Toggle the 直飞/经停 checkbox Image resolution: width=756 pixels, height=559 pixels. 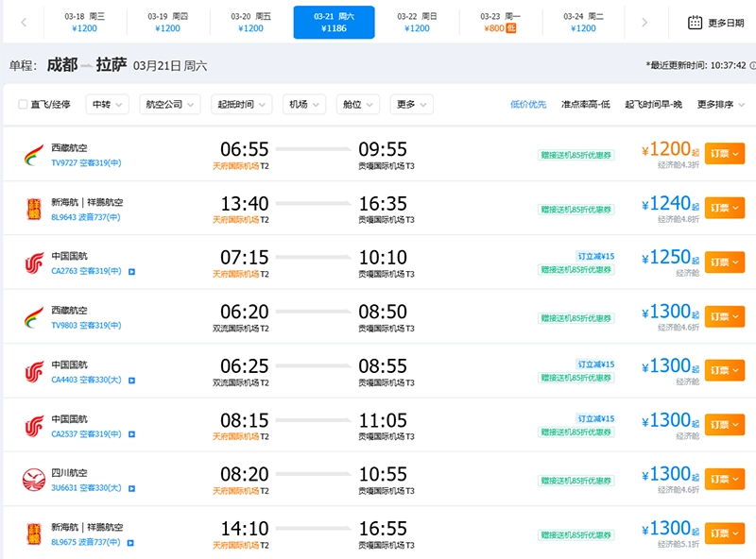24,105
